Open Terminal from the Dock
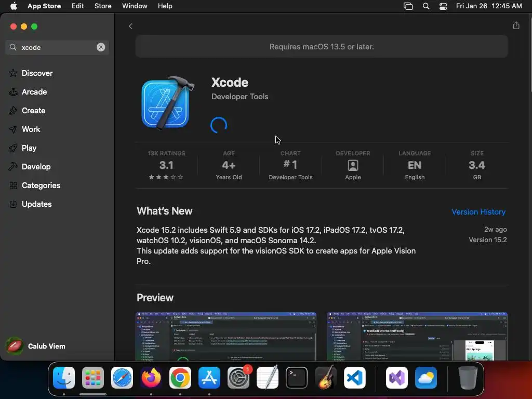 pos(297,378)
